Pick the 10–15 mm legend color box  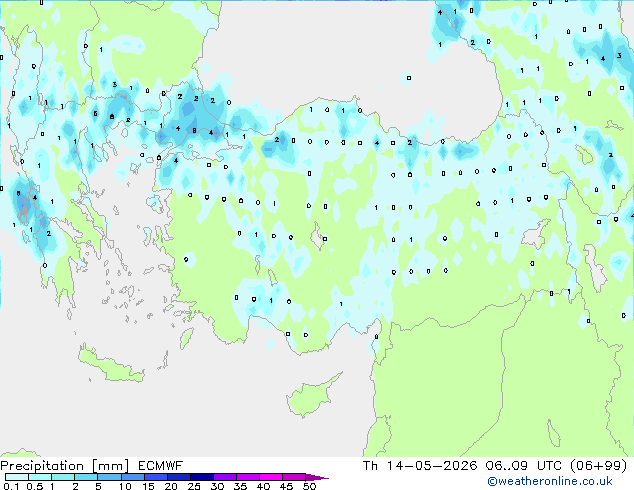[x=133, y=477]
